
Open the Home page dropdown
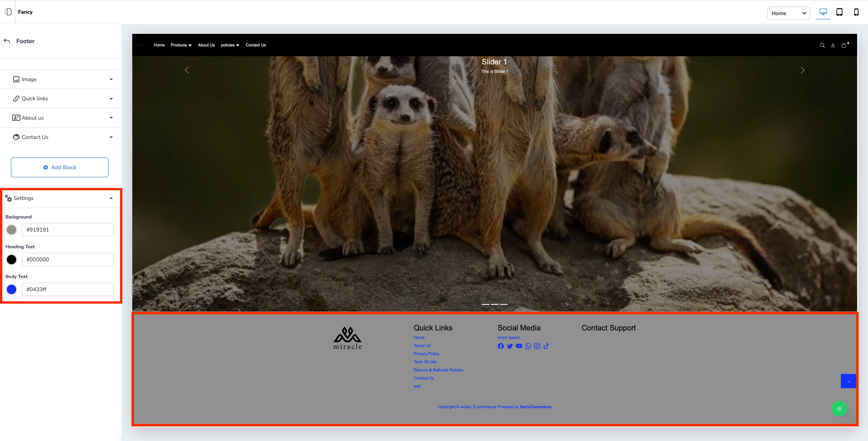(788, 13)
